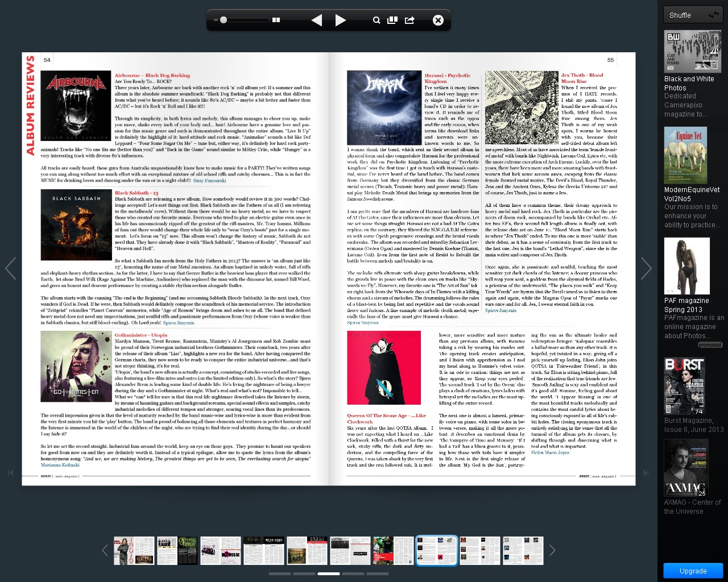This screenshot has width=728, height=582.
Task: Click the zoom slider handle
Action: (x=224, y=20)
